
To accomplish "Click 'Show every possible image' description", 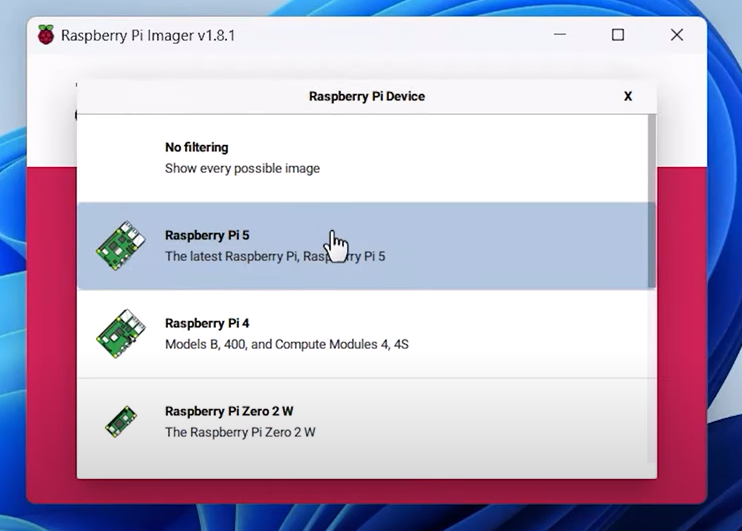I will 242,168.
